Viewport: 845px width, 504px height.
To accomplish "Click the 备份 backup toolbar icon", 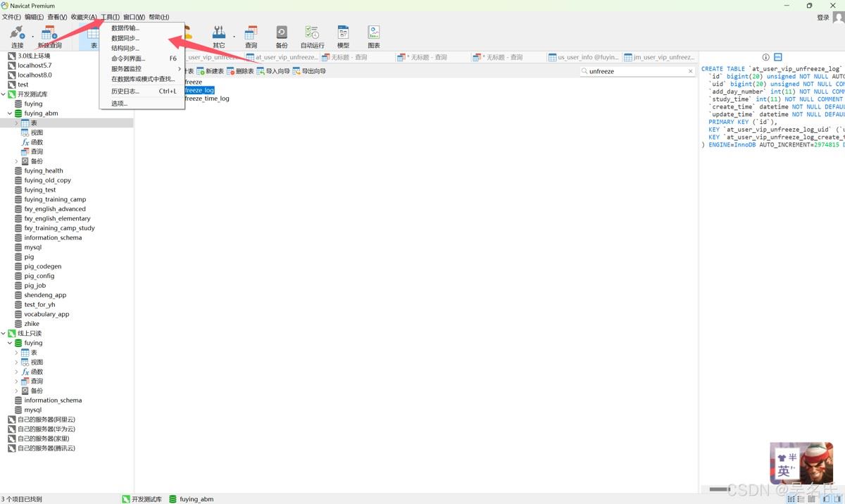I will pyautogui.click(x=282, y=37).
